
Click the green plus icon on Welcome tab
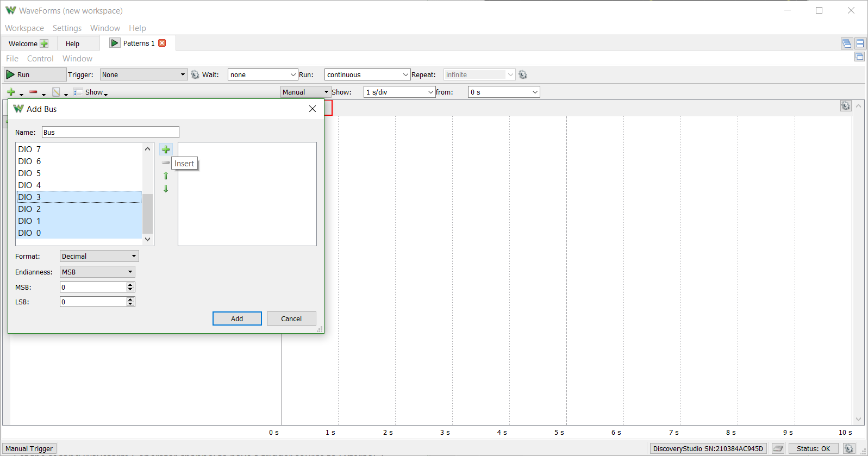tap(44, 43)
